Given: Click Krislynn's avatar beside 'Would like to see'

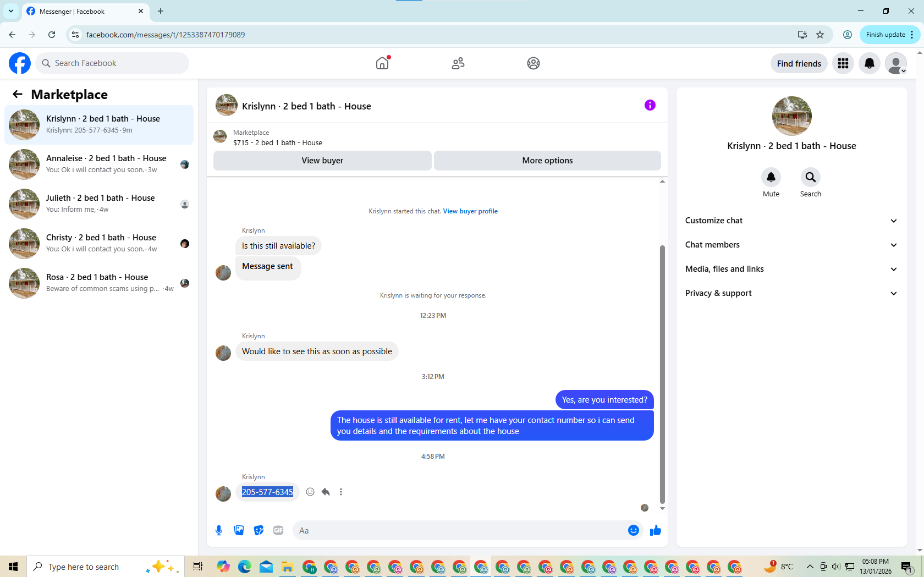Looking at the screenshot, I should (223, 353).
